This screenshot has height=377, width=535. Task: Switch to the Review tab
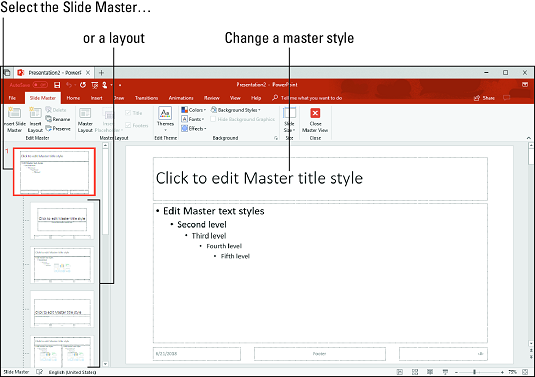pyautogui.click(x=212, y=98)
